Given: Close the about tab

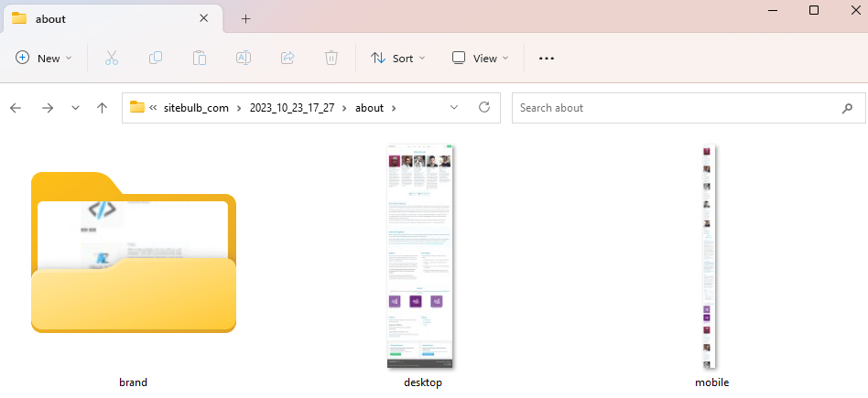Looking at the screenshot, I should click(x=203, y=18).
